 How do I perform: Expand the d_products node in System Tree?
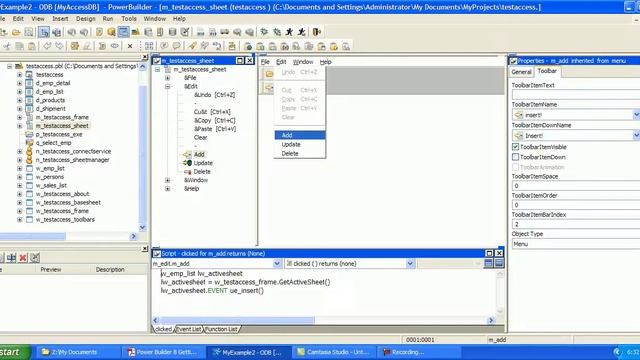click(x=19, y=100)
